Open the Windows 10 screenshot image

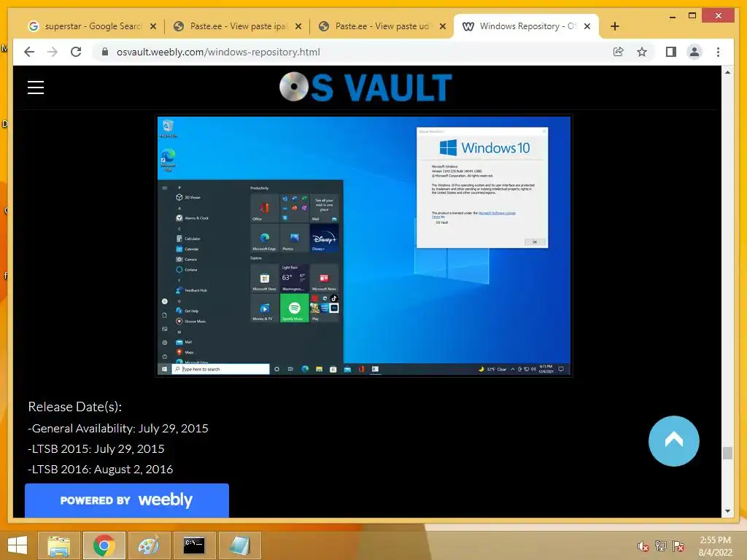tap(364, 246)
